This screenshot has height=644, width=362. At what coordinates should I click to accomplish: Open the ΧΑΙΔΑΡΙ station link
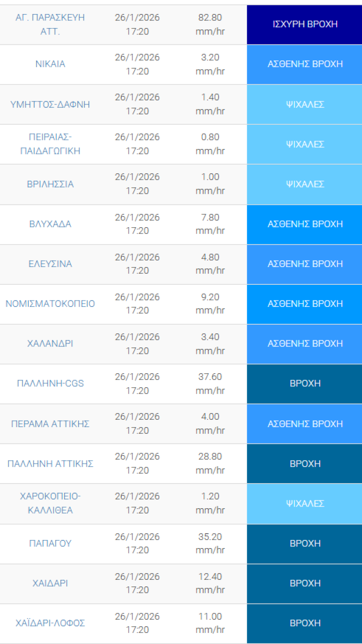coord(50,583)
